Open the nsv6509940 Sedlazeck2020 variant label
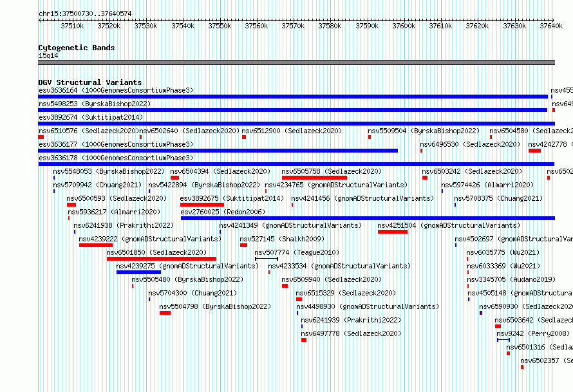Image resolution: width=573 pixels, height=392 pixels. point(332,279)
